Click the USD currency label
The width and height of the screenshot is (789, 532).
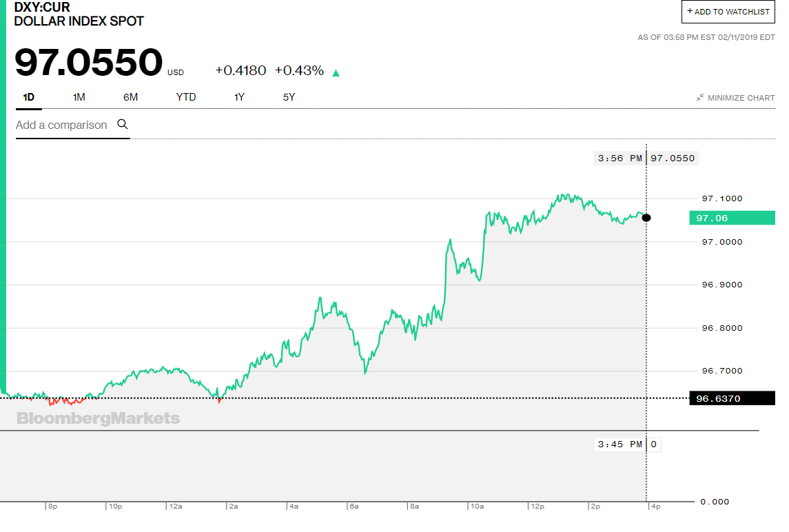(x=176, y=72)
